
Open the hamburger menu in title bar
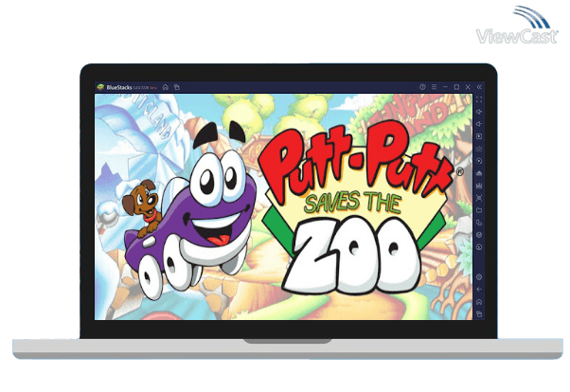[434, 87]
